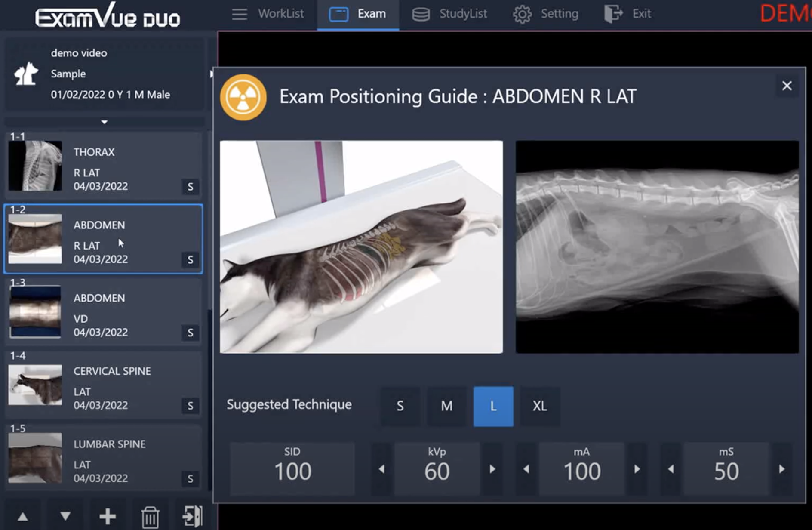812x530 pixels.
Task: Click the sample abdomen X-ray image
Action: pos(657,247)
